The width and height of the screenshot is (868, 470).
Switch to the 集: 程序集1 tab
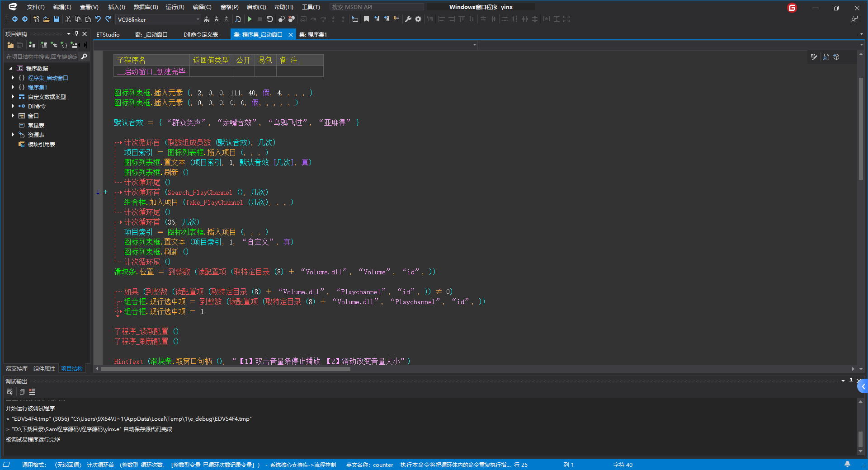[313, 34]
